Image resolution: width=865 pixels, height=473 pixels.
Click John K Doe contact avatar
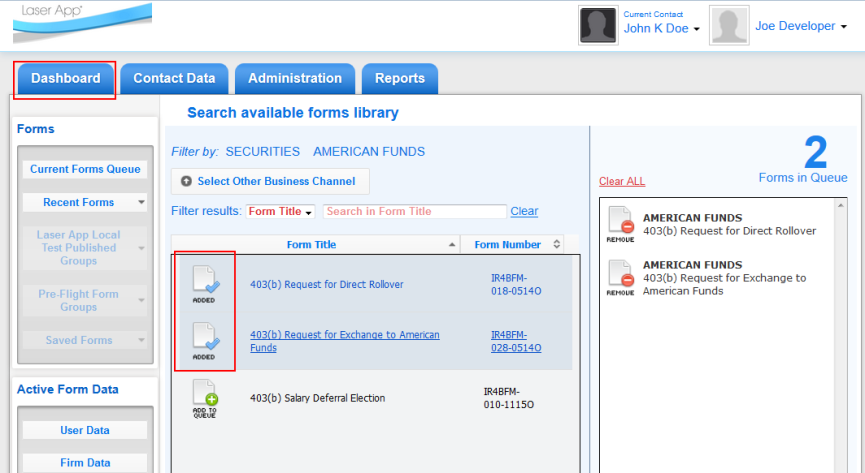click(x=597, y=26)
